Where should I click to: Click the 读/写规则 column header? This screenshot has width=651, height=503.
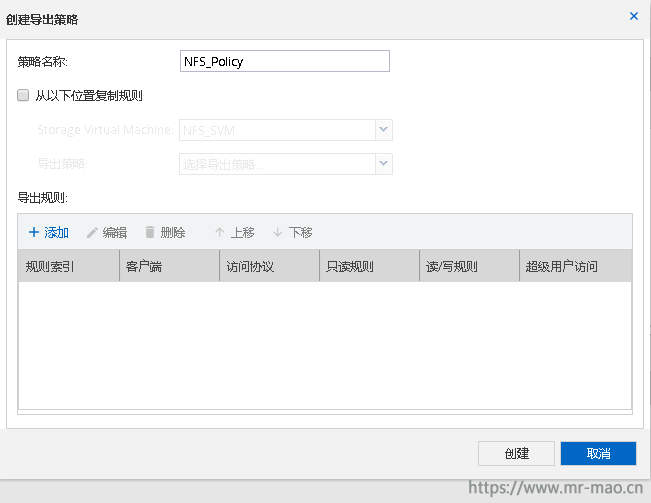pos(470,266)
